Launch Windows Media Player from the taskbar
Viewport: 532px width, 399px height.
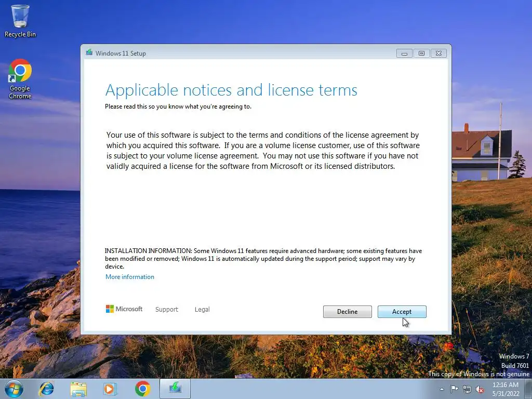(110, 389)
